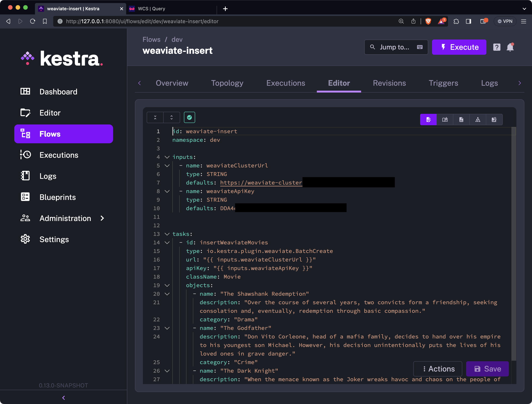532x404 pixels.
Task: Reload the page in the browser
Action: coord(33,21)
